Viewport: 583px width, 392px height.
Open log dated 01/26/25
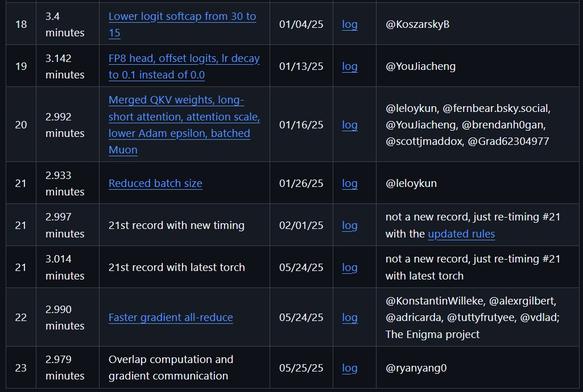click(349, 184)
